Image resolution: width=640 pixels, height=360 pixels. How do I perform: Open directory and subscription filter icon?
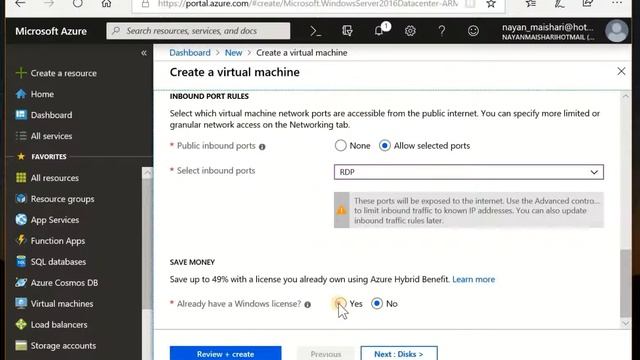click(347, 31)
